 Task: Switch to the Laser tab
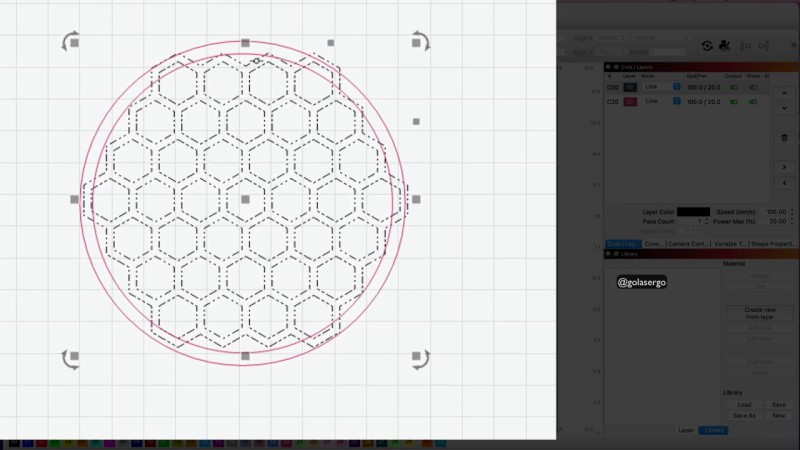click(x=685, y=430)
